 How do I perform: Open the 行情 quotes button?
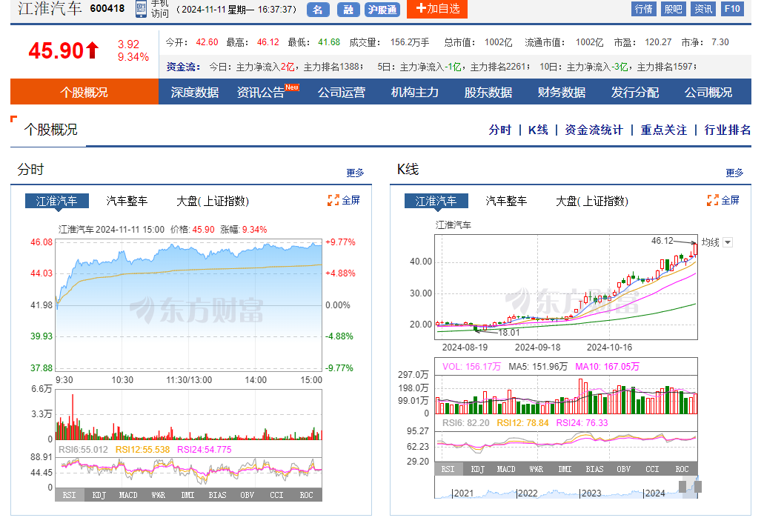pyautogui.click(x=644, y=9)
